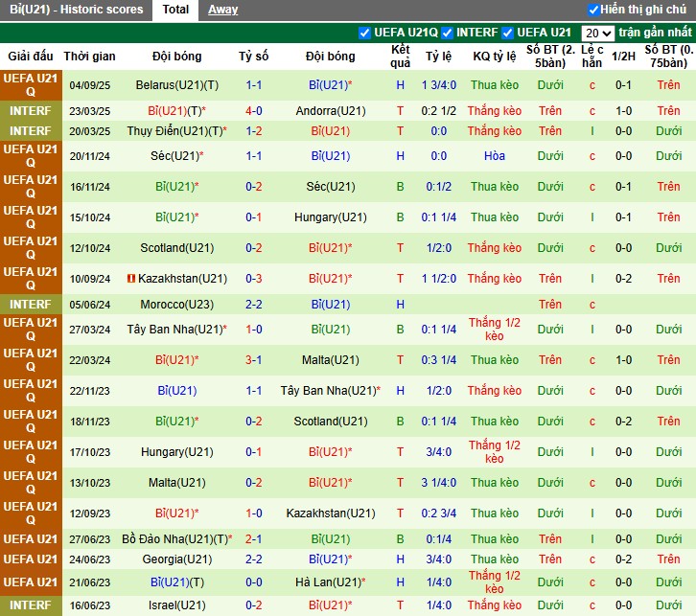Toggle the Hiển thị chi tiết checkbox

click(x=593, y=10)
